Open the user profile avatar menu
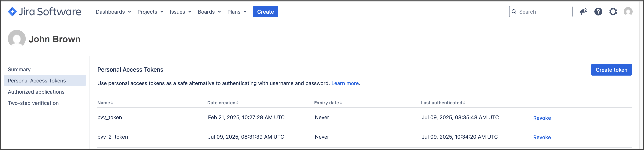Screen dimensions: 644x150 click(x=628, y=12)
